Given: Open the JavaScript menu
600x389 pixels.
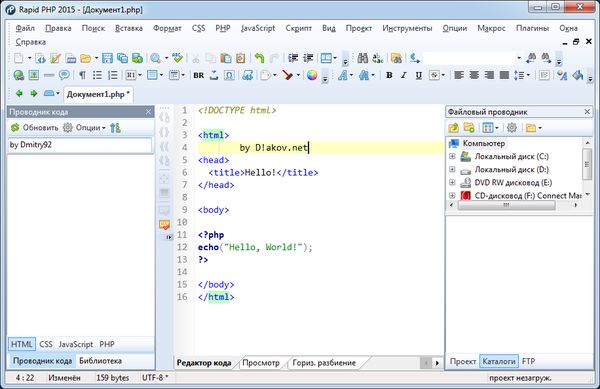Looking at the screenshot, I should [x=258, y=28].
